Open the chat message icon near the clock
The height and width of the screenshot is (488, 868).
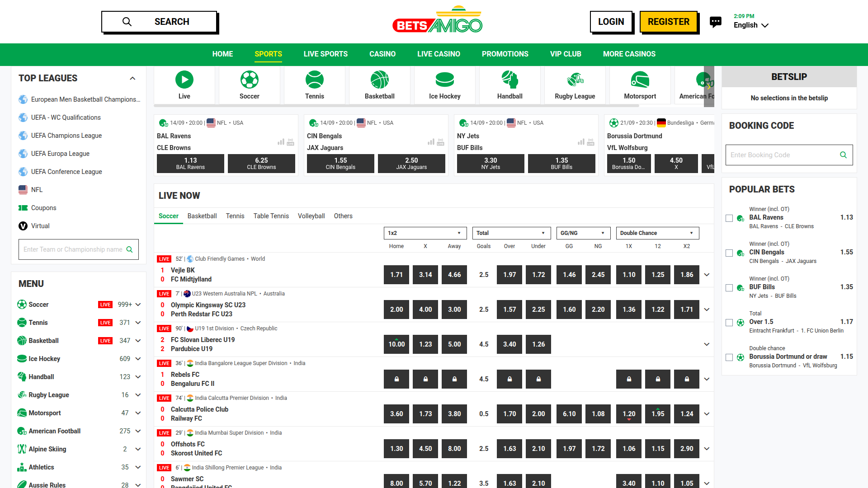(716, 22)
